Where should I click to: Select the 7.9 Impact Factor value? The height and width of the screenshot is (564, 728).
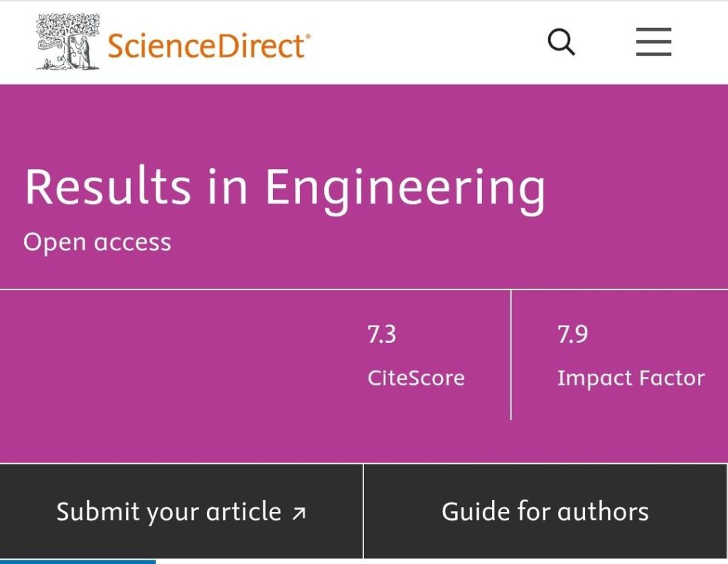572,334
